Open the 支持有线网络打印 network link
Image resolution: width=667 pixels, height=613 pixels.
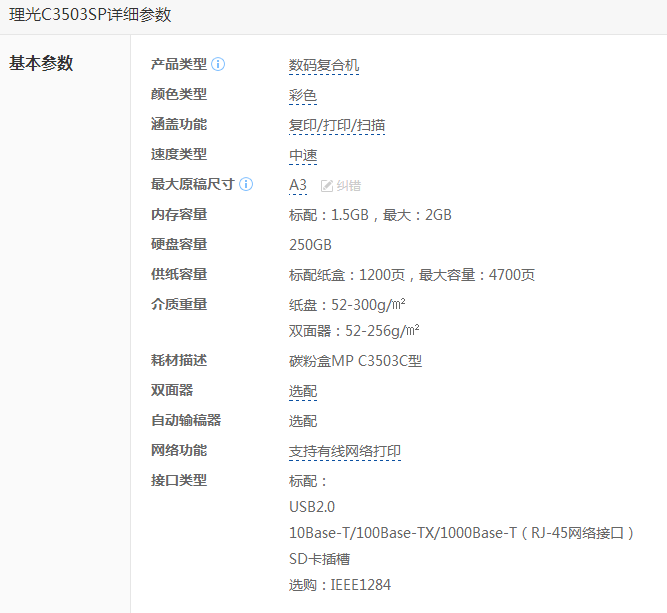click(x=344, y=452)
